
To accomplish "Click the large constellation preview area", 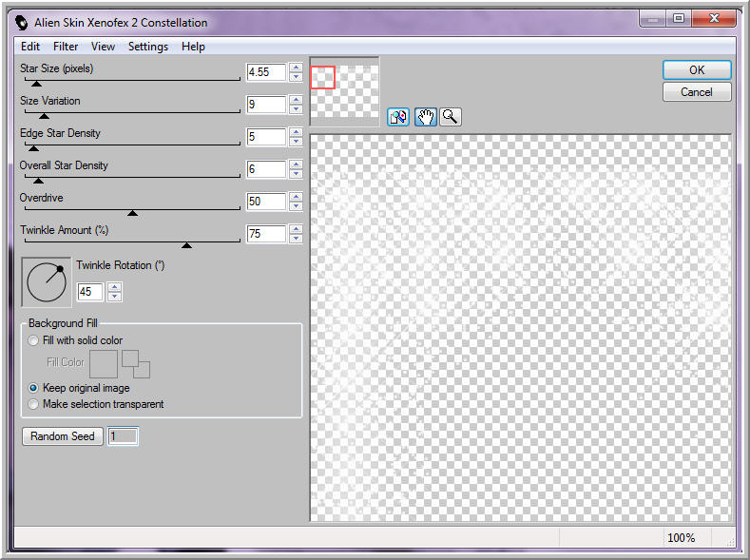I will pos(520,328).
